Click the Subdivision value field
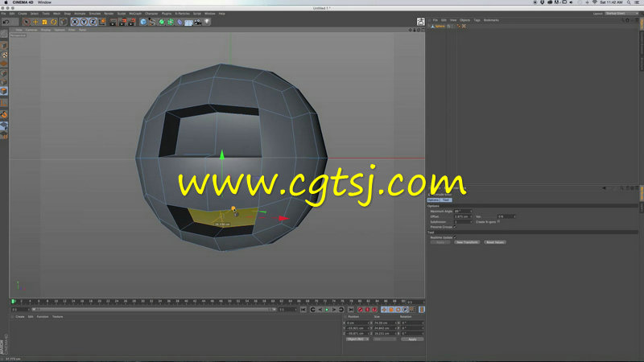The height and width of the screenshot is (362, 644). point(462,222)
